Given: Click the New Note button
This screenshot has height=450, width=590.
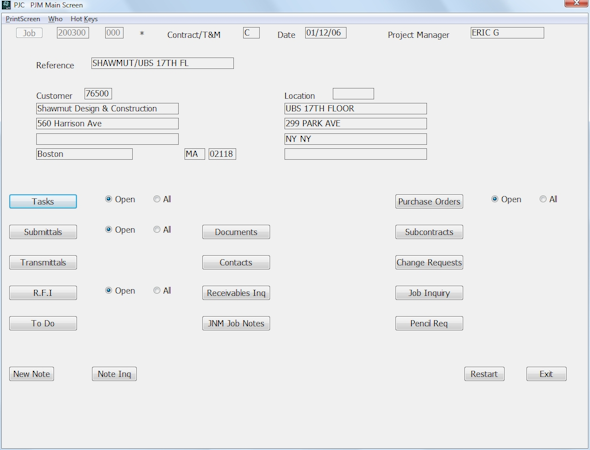Looking at the screenshot, I should pos(32,374).
